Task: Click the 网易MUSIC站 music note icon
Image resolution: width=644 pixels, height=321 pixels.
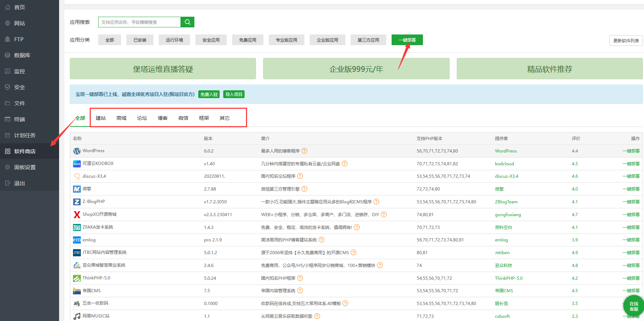Action: [x=77, y=316]
